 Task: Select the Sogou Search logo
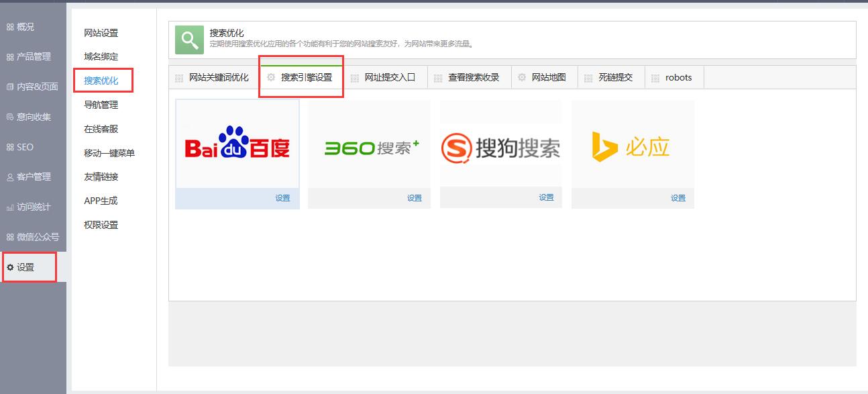(x=500, y=148)
